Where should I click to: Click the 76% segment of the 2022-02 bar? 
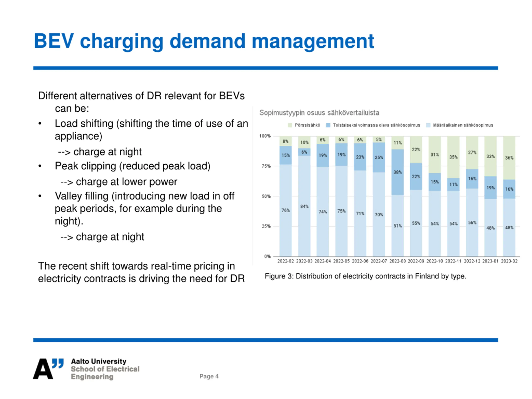coord(286,210)
